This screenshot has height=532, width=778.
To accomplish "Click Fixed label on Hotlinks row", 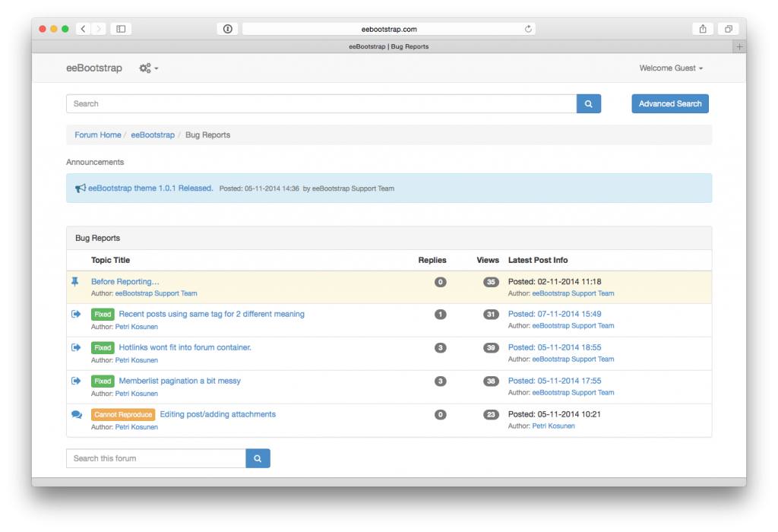I will point(103,347).
